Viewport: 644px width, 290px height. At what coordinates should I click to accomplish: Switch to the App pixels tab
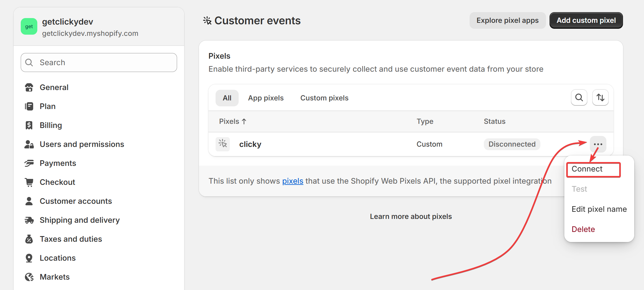coord(266,98)
